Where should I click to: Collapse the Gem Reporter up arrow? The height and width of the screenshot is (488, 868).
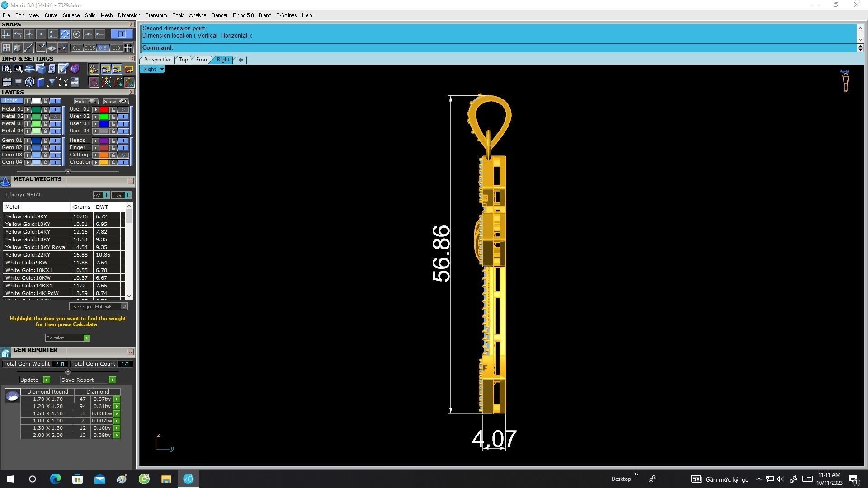tap(68, 372)
